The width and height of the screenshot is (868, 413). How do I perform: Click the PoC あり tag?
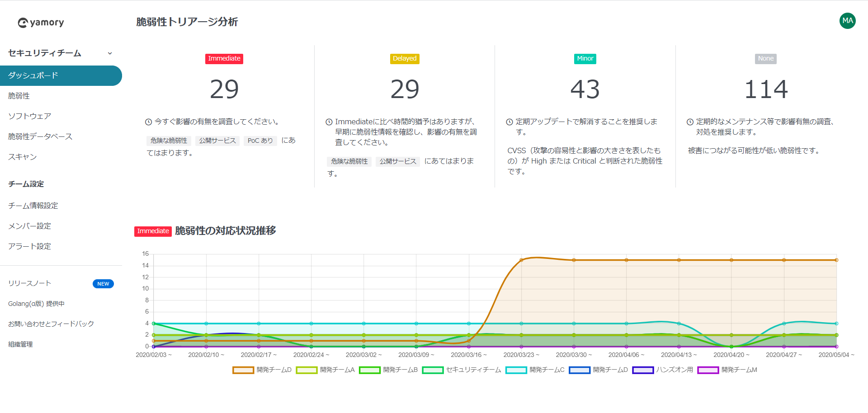click(260, 141)
